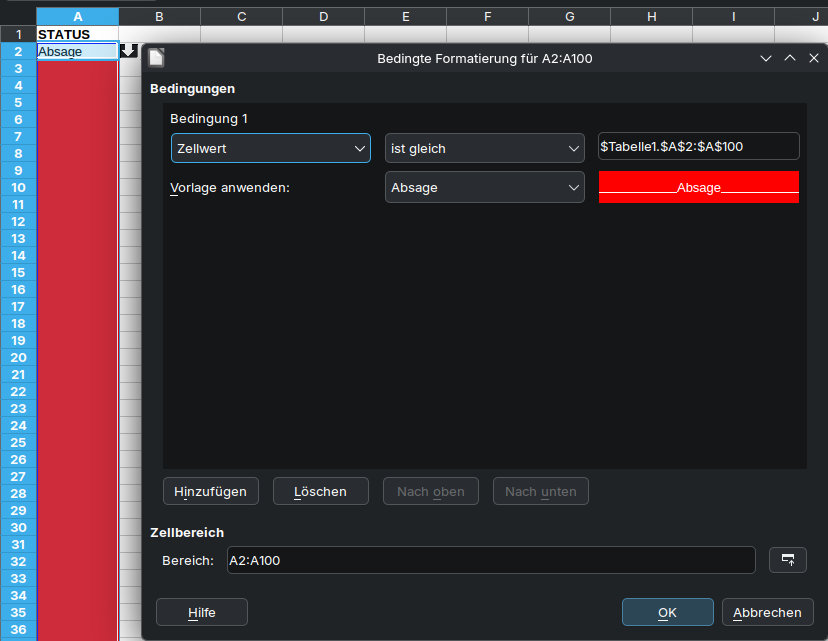
Task: Select row 36 header
Action: (x=18, y=629)
